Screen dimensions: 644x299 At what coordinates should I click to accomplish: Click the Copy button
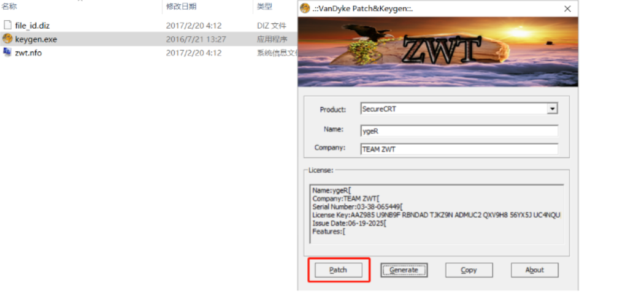coord(469,270)
